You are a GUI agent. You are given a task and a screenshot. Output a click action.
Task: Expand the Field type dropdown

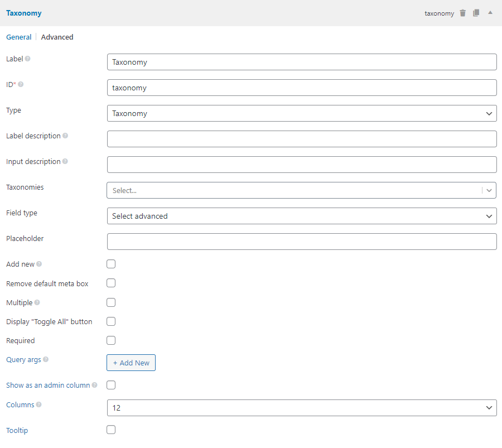click(301, 216)
